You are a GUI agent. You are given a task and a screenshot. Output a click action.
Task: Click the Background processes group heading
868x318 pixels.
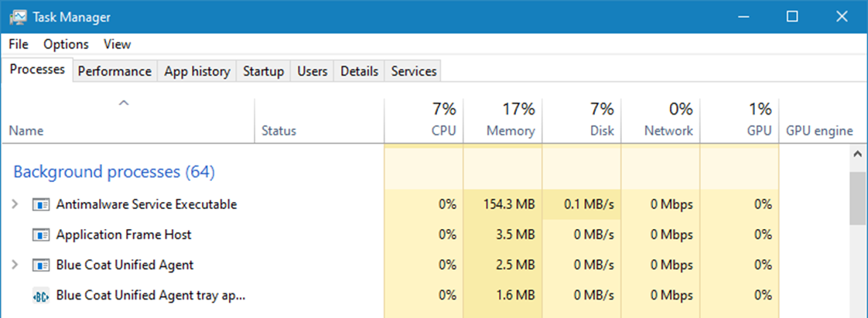pos(114,171)
